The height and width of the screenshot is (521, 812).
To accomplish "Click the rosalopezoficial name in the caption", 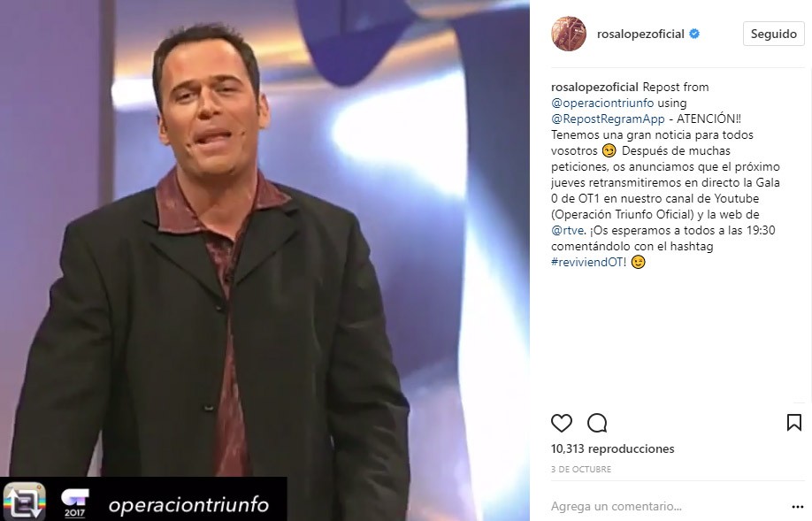I will click(x=594, y=87).
